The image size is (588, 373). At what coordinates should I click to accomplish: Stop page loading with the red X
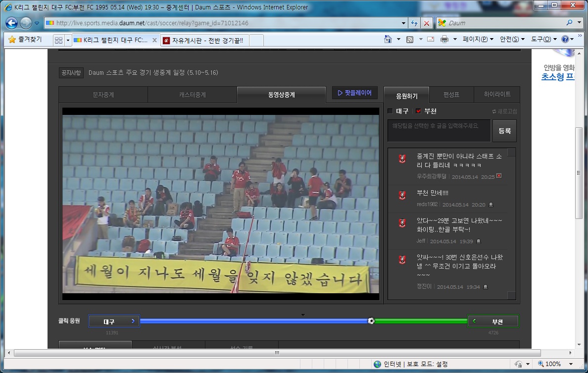pyautogui.click(x=427, y=23)
